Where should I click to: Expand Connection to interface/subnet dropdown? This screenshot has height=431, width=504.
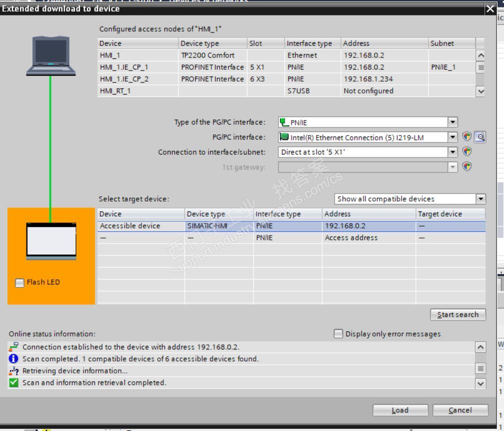click(x=452, y=152)
